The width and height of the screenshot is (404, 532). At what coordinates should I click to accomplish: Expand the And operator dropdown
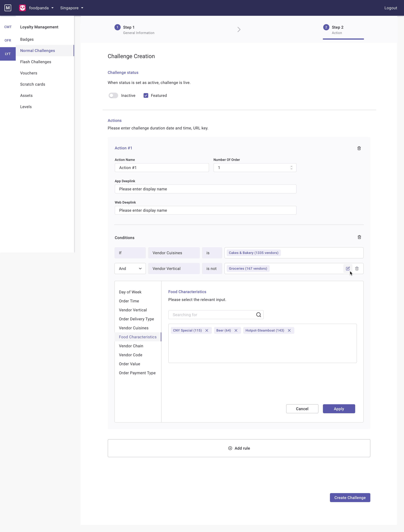130,269
